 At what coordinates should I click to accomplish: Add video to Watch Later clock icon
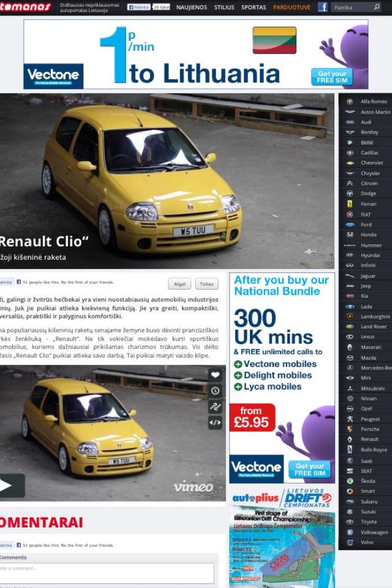coord(215,390)
